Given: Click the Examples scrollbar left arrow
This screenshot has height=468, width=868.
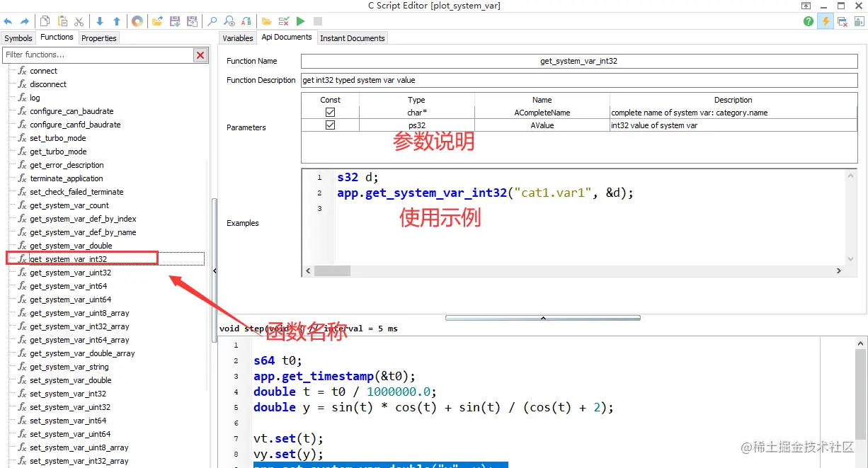Looking at the screenshot, I should (x=308, y=270).
